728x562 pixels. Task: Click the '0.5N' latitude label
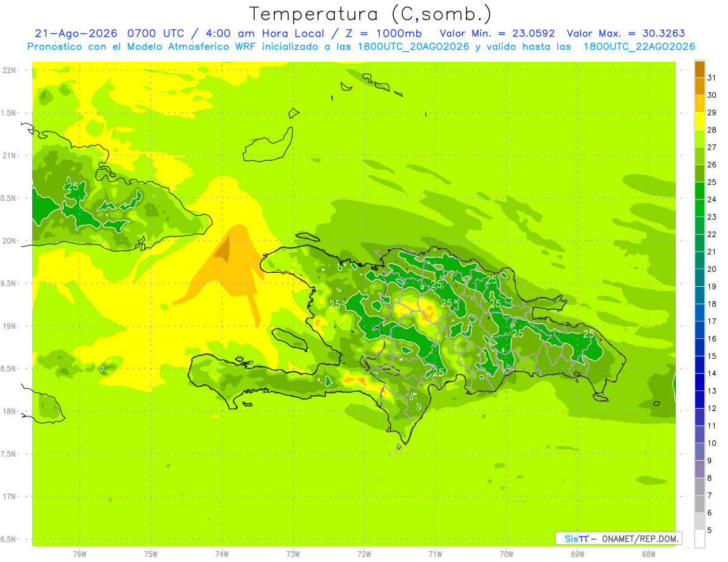coord(8,198)
